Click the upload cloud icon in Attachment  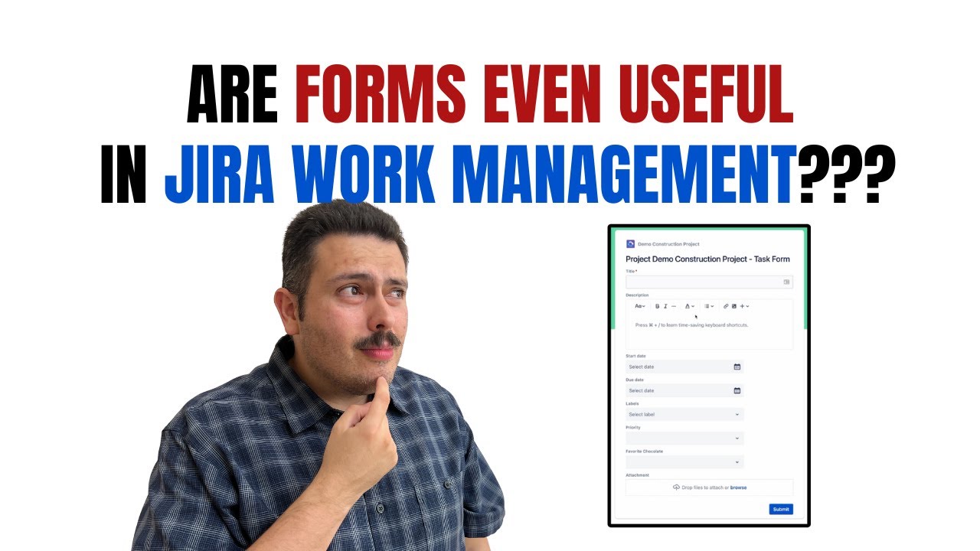(676, 487)
